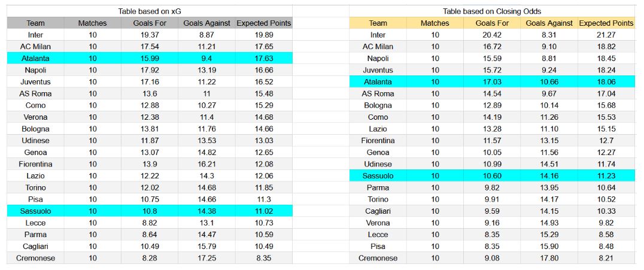Select the highlighted Atalanta cell in xG table

pos(35,58)
